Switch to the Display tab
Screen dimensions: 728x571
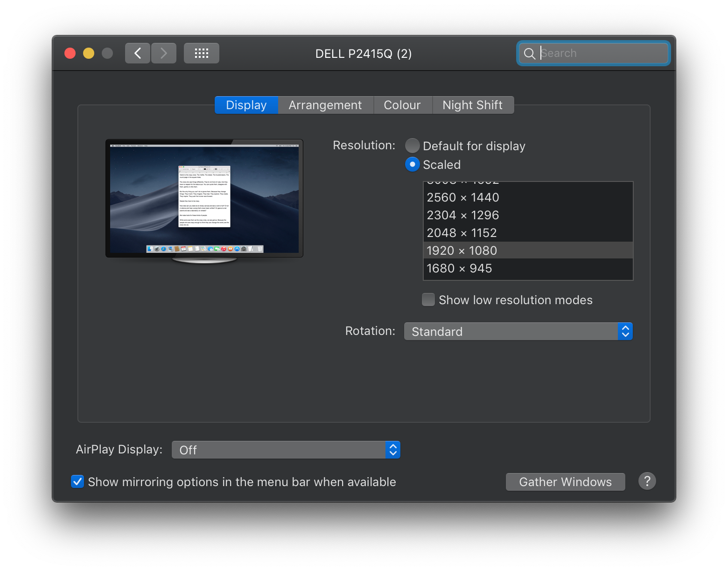246,105
